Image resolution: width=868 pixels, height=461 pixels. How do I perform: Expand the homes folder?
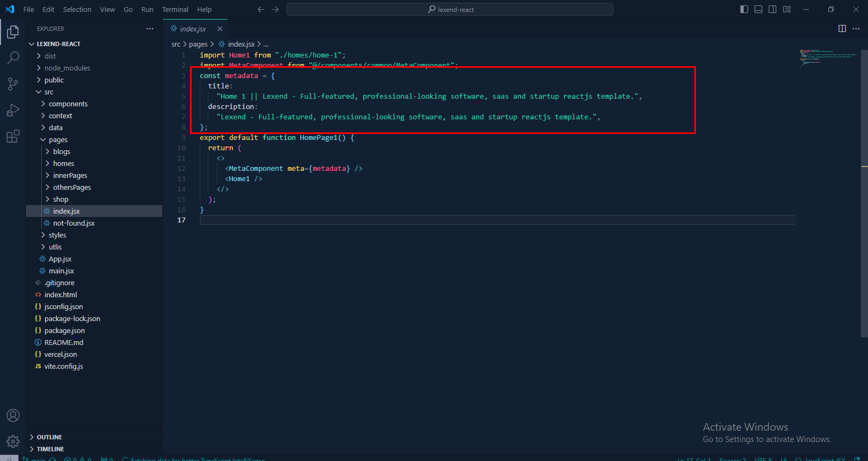click(94, 163)
